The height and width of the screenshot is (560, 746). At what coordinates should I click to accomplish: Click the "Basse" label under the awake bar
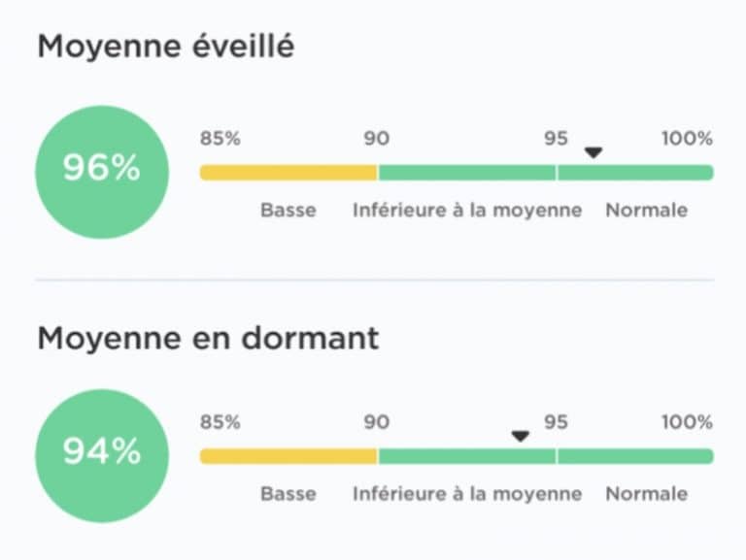(288, 210)
